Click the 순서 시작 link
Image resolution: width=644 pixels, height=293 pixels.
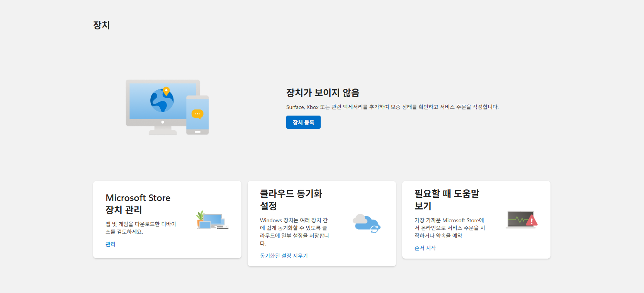[425, 248]
